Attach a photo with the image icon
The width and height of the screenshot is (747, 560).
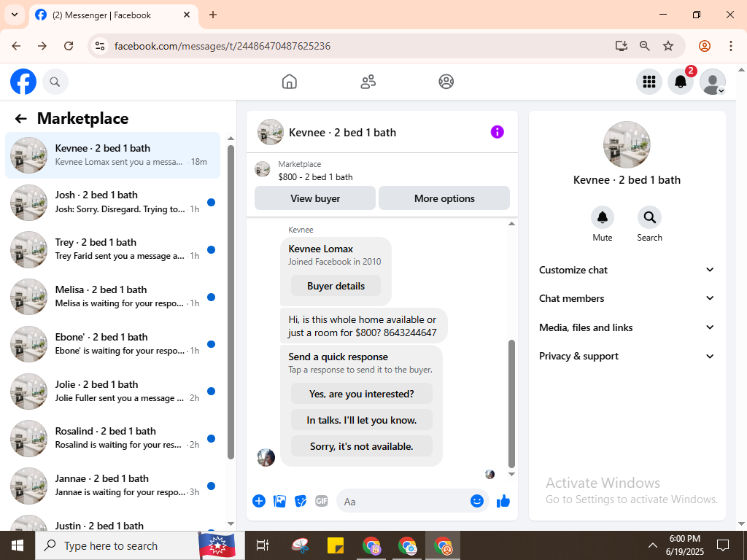(279, 501)
